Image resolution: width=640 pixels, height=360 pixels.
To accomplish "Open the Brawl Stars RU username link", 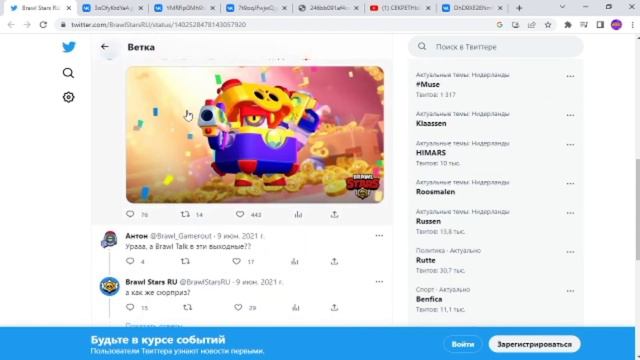I will 151,282.
